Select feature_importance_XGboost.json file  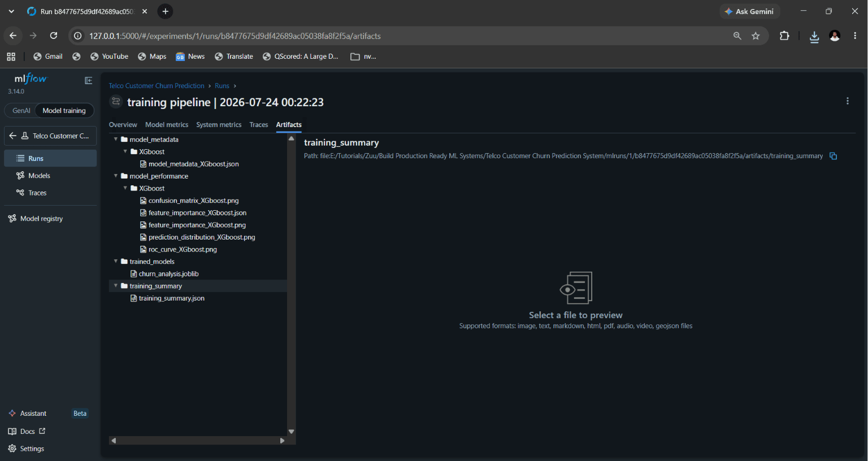[x=197, y=213]
